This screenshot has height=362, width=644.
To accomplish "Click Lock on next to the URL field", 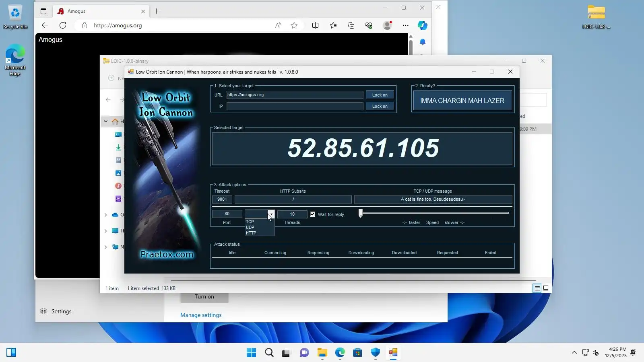I will coord(380,95).
